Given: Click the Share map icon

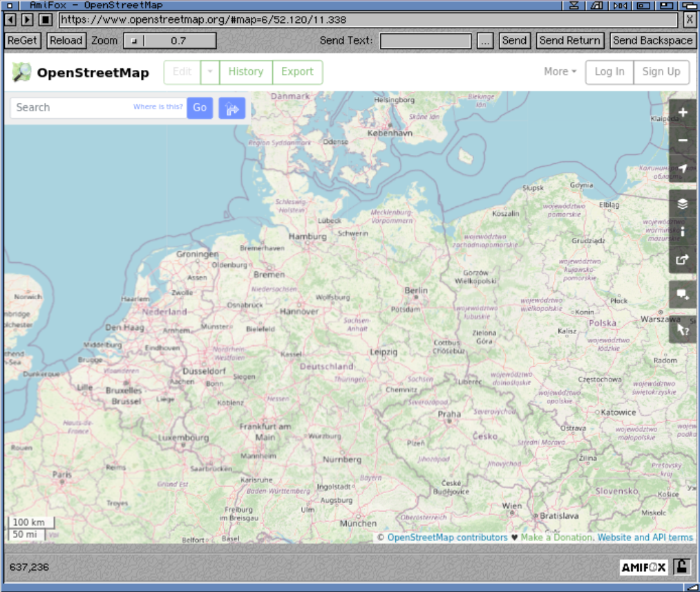Looking at the screenshot, I should [683, 259].
